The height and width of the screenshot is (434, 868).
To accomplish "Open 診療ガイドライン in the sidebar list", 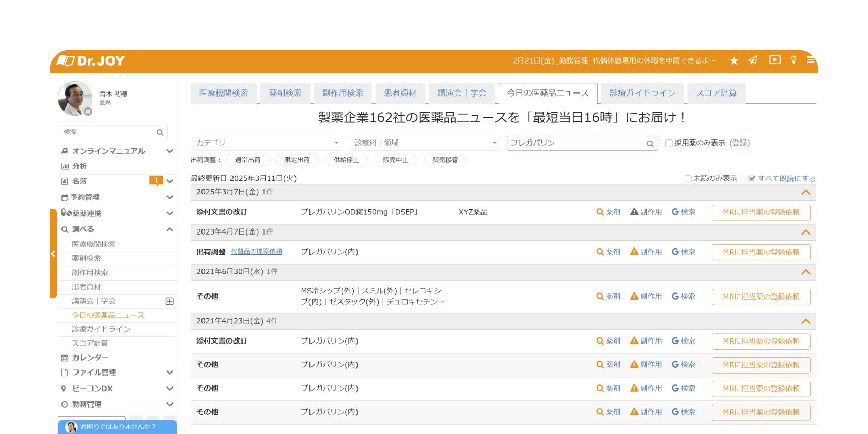I will point(101,329).
